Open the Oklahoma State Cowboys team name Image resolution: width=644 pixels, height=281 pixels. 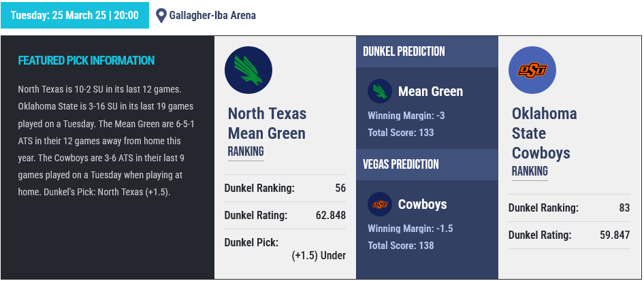pos(544,133)
